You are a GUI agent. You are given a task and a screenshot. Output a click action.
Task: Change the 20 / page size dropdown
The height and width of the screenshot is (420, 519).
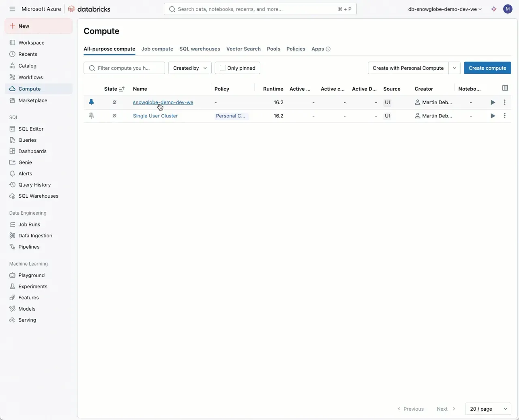tap(488, 409)
